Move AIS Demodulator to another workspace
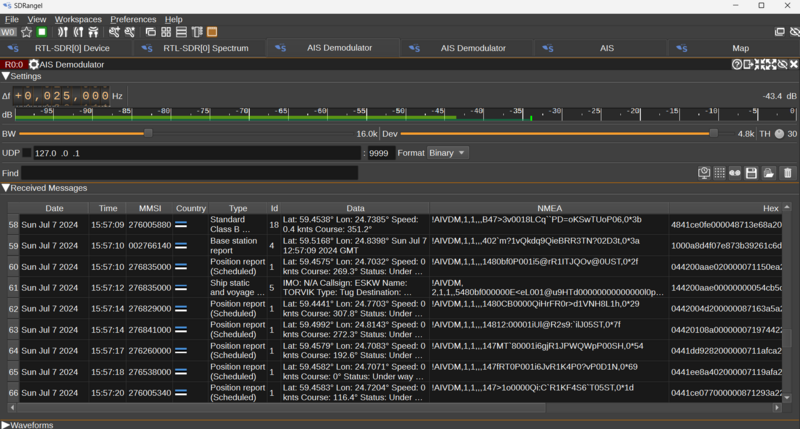The image size is (800, 429). click(x=748, y=64)
